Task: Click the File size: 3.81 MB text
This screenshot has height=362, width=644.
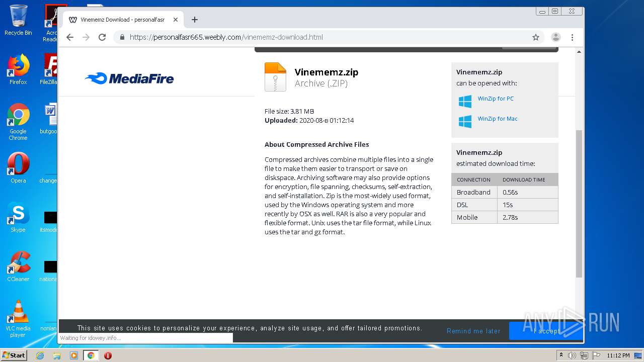Action: coord(289,111)
